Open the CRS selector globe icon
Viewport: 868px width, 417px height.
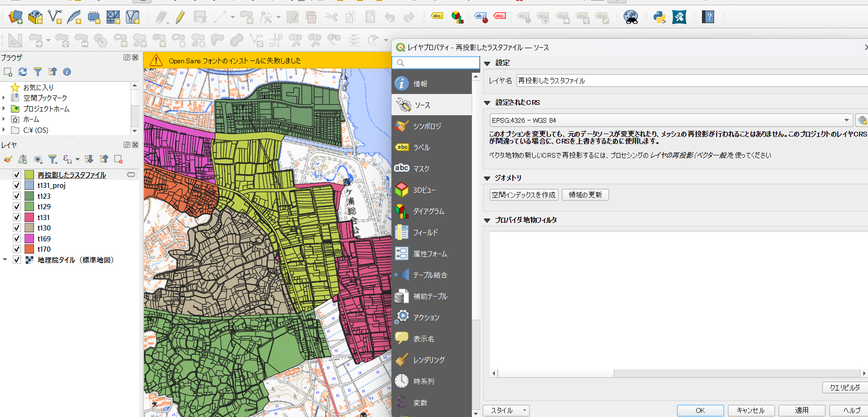coord(862,120)
